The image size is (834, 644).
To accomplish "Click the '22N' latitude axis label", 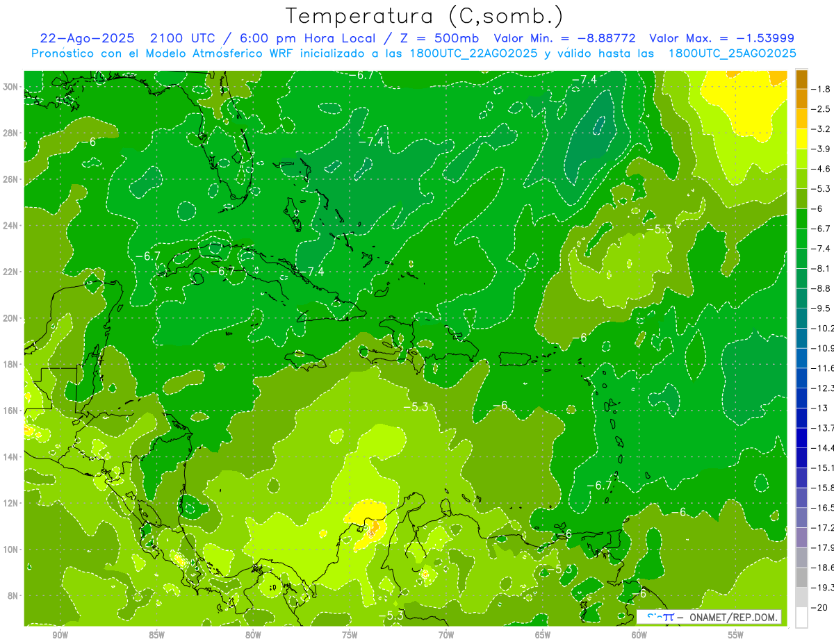I will pyautogui.click(x=12, y=272).
